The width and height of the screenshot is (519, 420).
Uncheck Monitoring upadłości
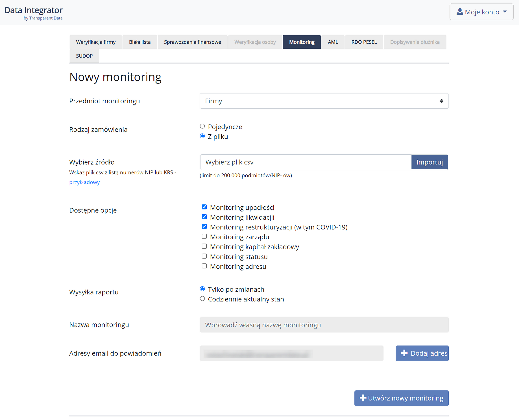(204, 207)
